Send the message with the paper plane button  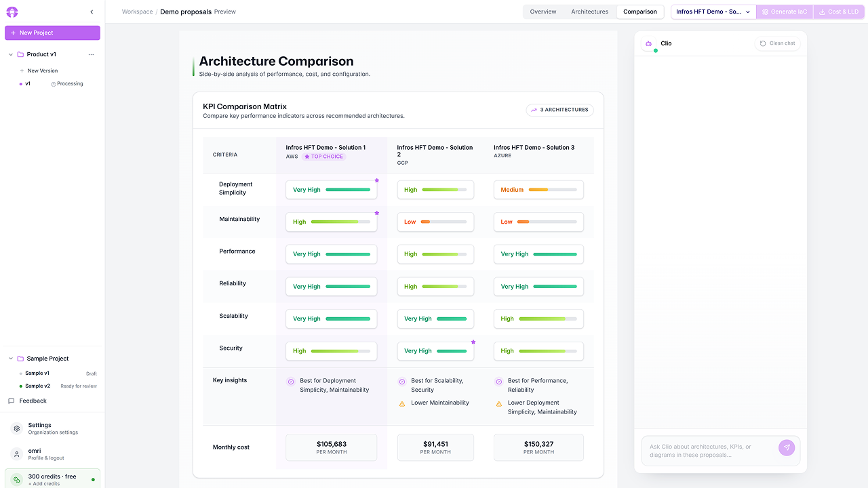786,447
